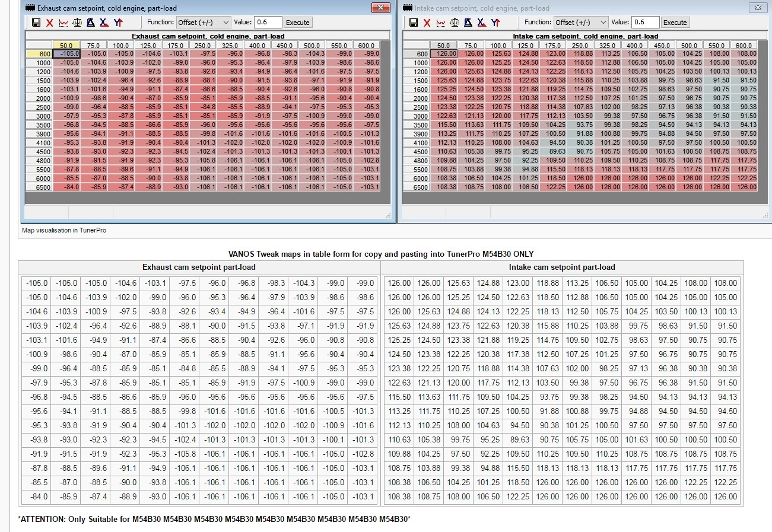The height and width of the screenshot is (532, 772).
Task: Select the 91.88 cell in TunerPro Intake window
Action: tap(580, 134)
